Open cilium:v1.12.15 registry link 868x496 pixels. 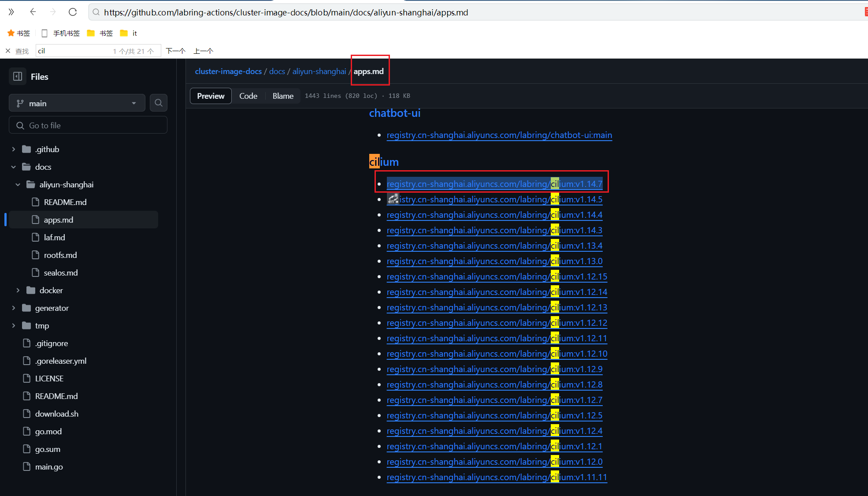point(497,276)
